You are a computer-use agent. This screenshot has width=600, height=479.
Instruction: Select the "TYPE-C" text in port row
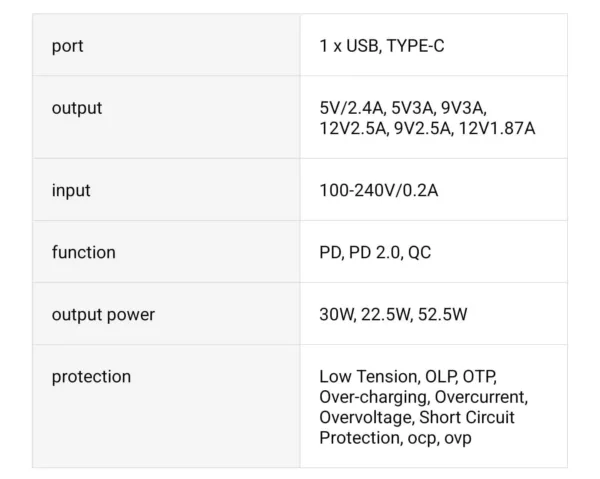pos(416,46)
